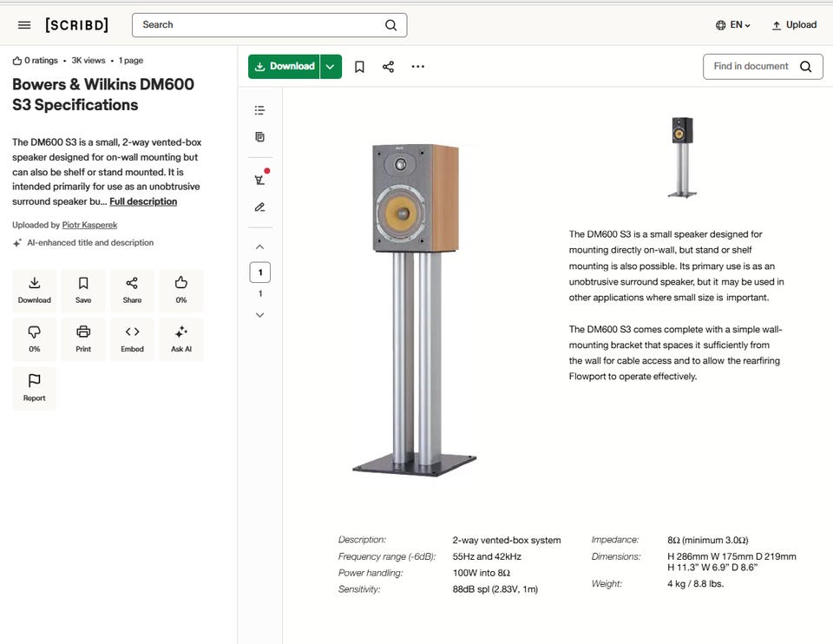Click the small speaker thumbnail image
The image size is (833, 644).
(x=682, y=157)
